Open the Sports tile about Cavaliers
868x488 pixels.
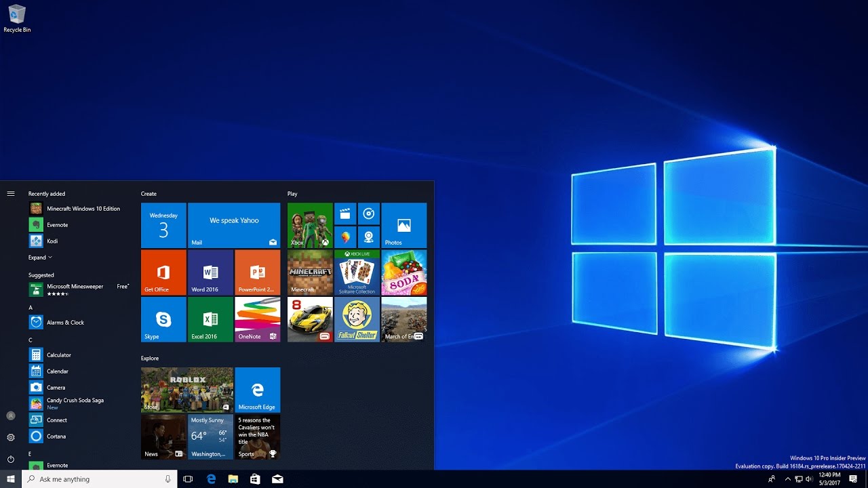pos(257,437)
